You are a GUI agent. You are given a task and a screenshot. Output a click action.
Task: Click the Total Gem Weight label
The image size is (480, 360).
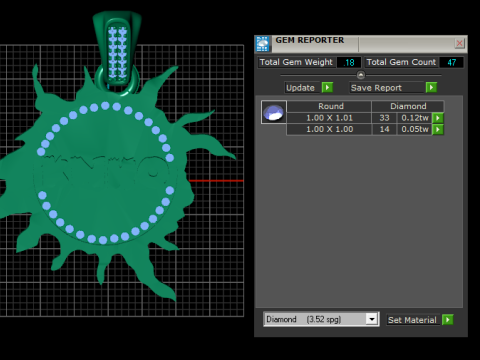[x=296, y=62]
